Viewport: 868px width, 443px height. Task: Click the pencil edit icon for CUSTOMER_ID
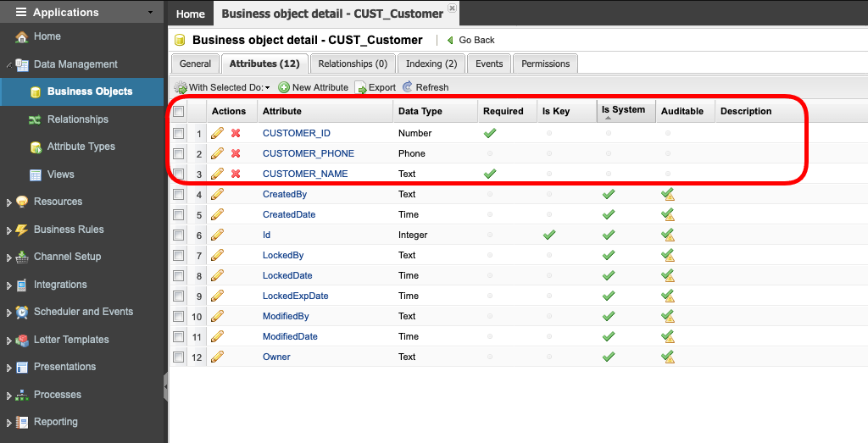pos(218,133)
